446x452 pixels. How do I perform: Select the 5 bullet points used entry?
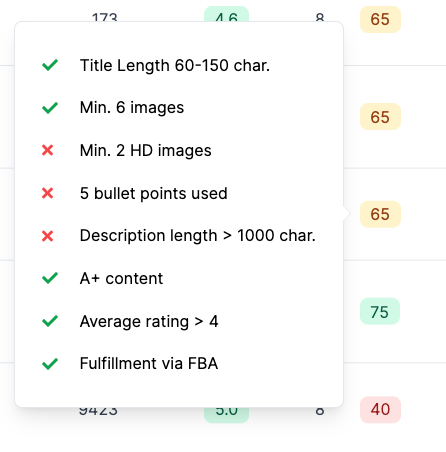[x=154, y=193]
